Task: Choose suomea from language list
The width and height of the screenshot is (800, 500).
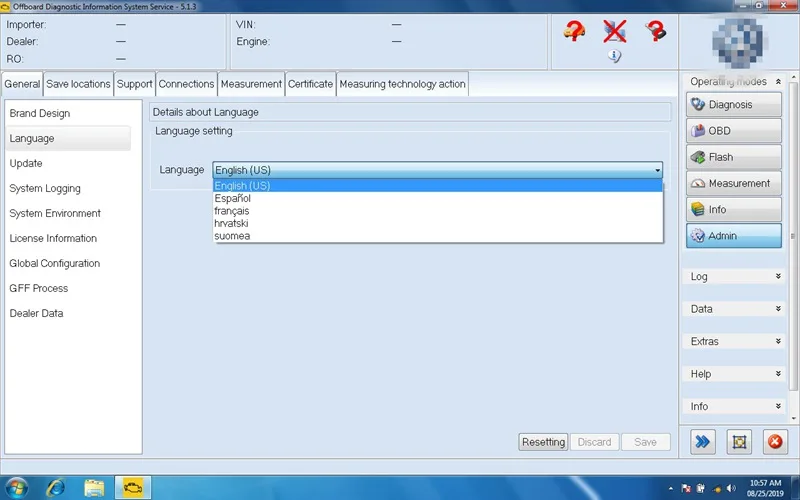Action: [438, 236]
